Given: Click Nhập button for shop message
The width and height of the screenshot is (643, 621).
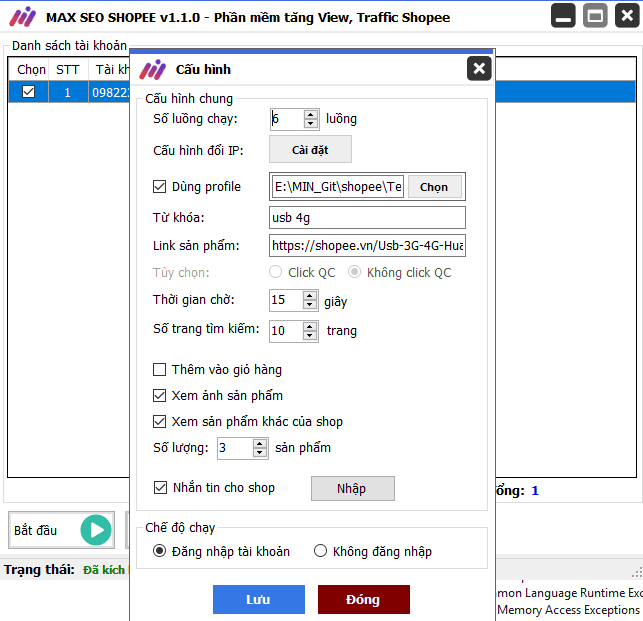Looking at the screenshot, I should point(352,489).
